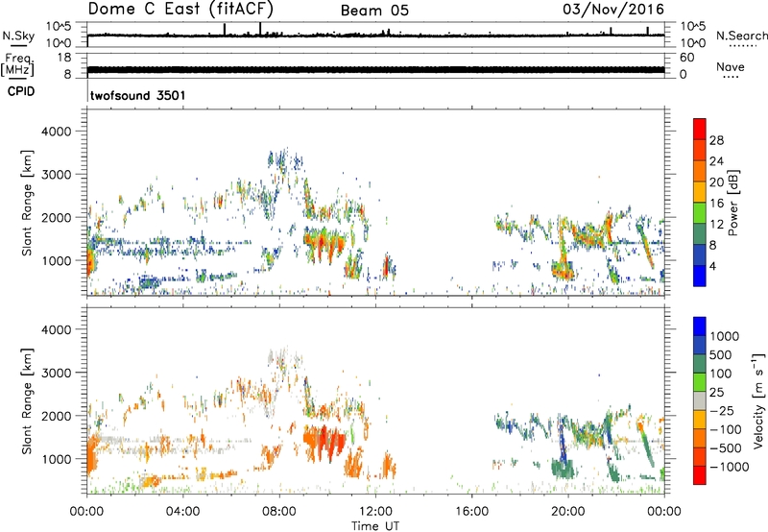Click the title "Dome C East (fitACF)"
Screen dimensions: 768x532
click(180, 9)
